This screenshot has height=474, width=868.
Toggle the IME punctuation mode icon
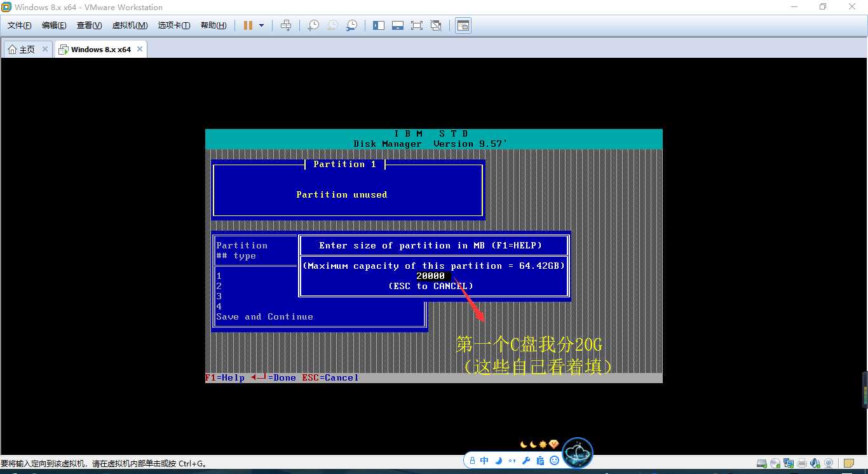coord(512,461)
